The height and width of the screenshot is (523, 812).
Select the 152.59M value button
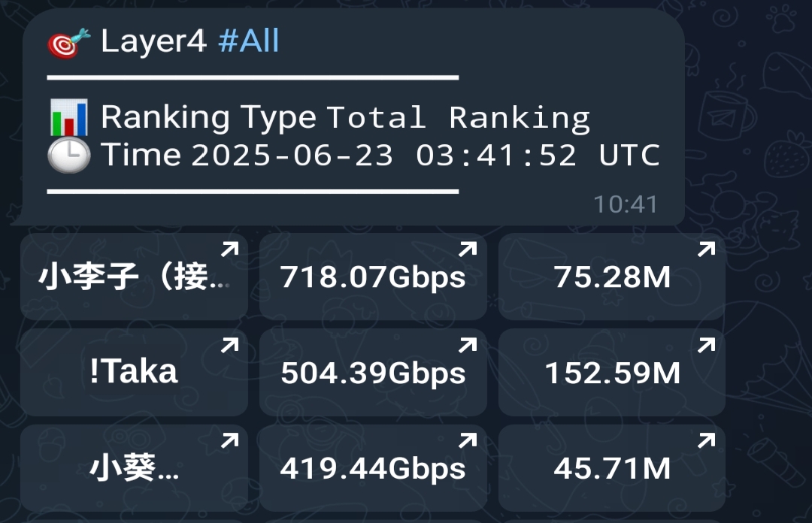pos(611,372)
